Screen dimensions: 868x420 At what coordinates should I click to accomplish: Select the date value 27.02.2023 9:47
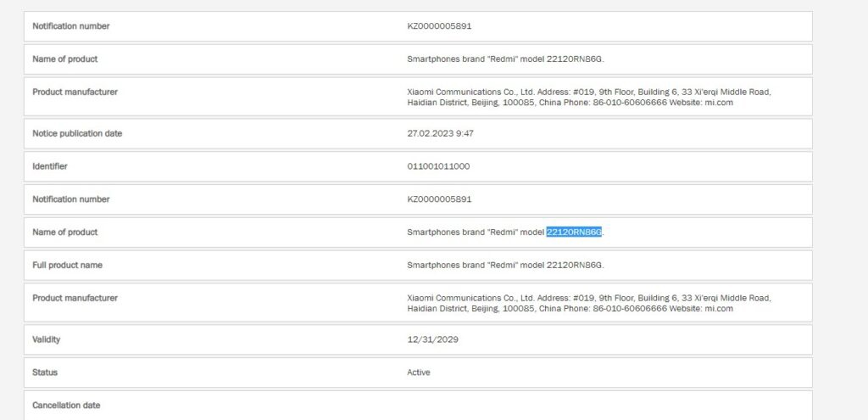(x=442, y=133)
